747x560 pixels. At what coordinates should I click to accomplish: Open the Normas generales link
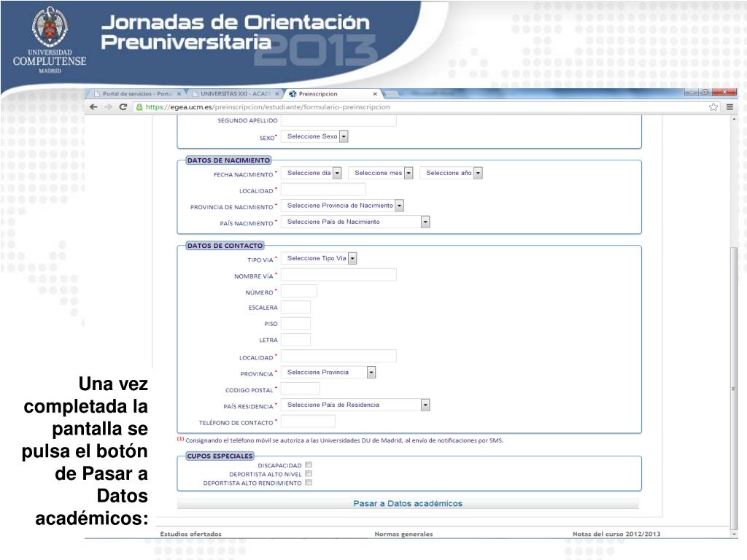click(x=403, y=534)
